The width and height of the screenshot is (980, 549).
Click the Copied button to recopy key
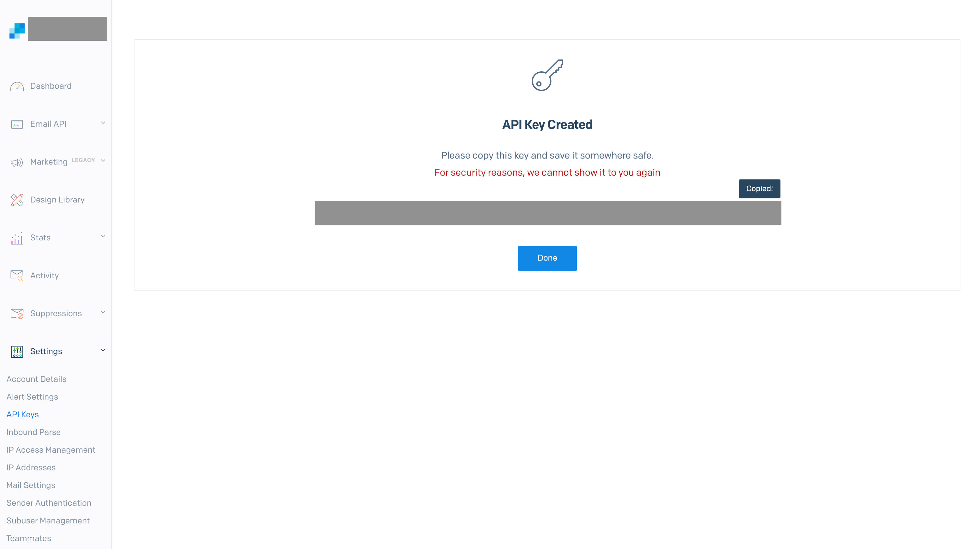tap(759, 189)
